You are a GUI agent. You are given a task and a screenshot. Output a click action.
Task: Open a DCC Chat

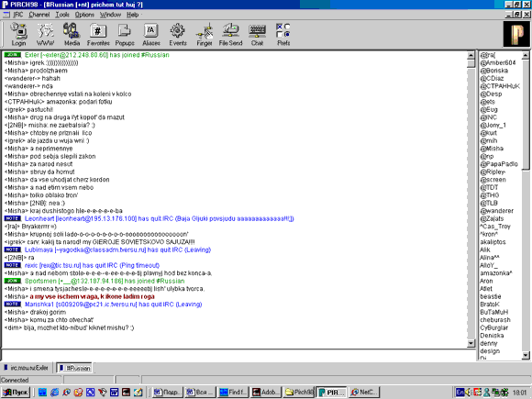coord(257,35)
